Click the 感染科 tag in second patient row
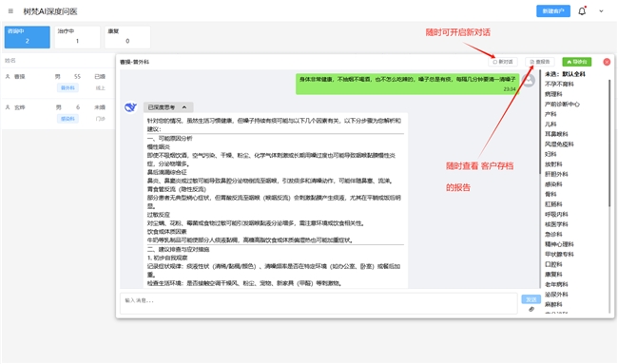The height and width of the screenshot is (364, 618). pos(68,119)
